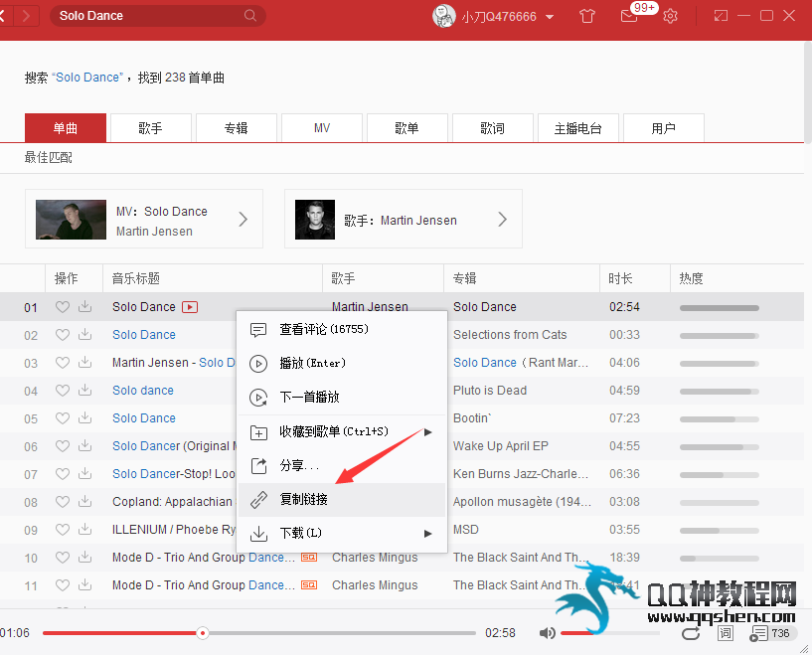Screen dimensions: 812x655
Task: Toggle the loop playback mode icon
Action: 691,633
